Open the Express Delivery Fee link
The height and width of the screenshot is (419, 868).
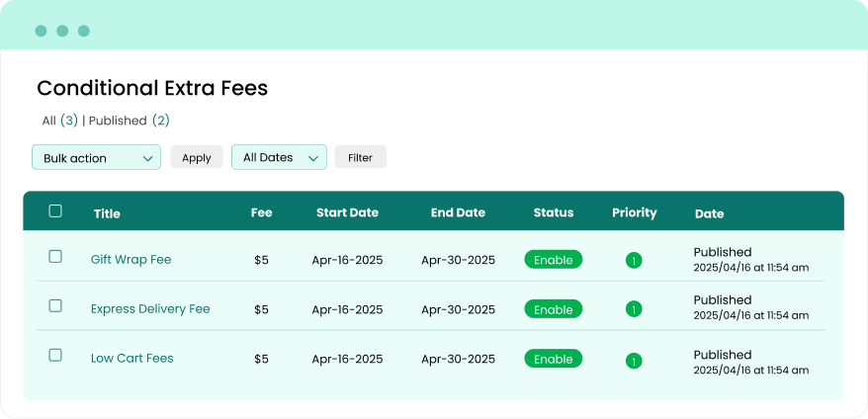(x=150, y=308)
